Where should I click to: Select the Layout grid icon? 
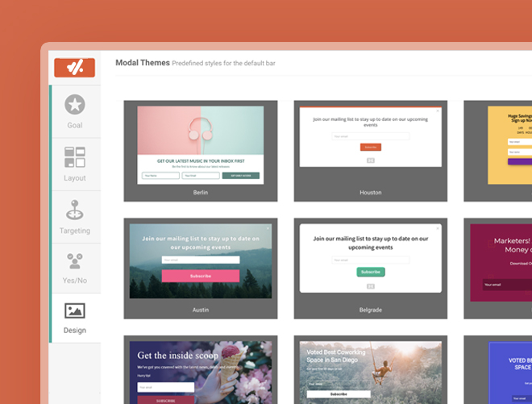pos(75,157)
